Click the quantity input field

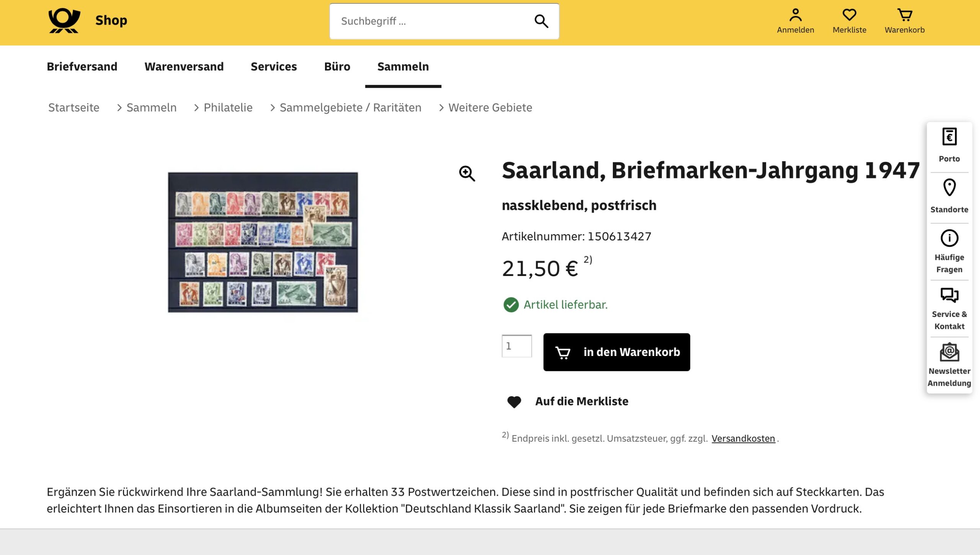coord(516,346)
